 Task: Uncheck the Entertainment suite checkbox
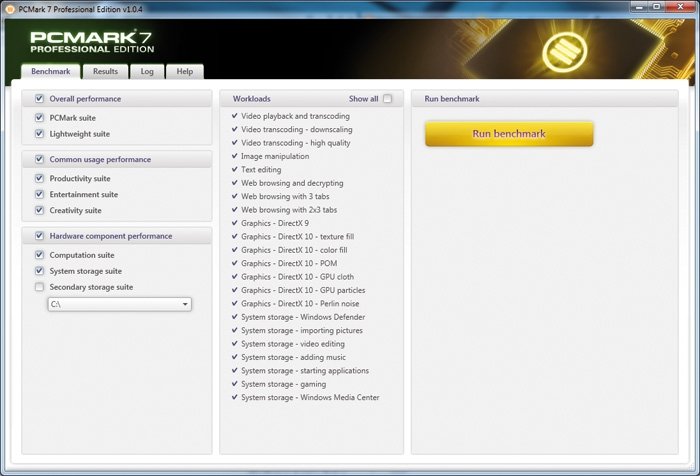pos(39,194)
